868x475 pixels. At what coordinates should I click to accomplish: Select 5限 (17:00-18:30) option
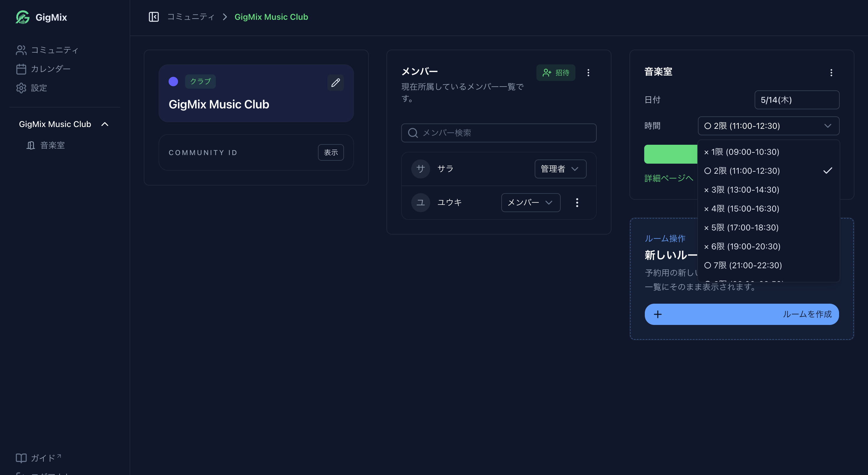point(768,227)
